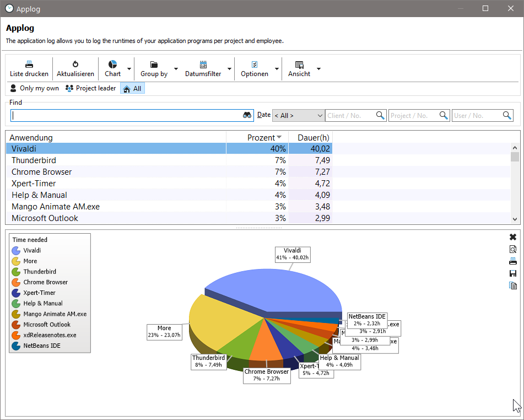Select the Chrome Browser table row
The width and height of the screenshot is (524, 420).
click(169, 172)
